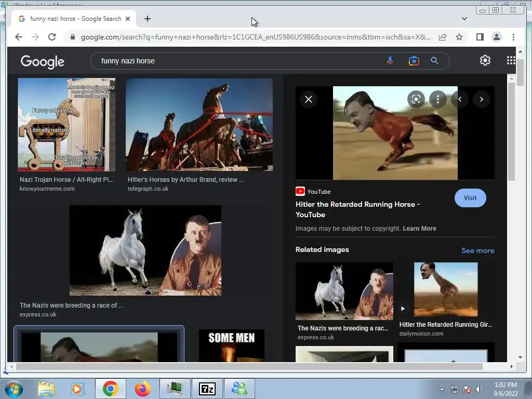The image size is (532, 399).
Task: Show the next image in preview
Action: 482,99
